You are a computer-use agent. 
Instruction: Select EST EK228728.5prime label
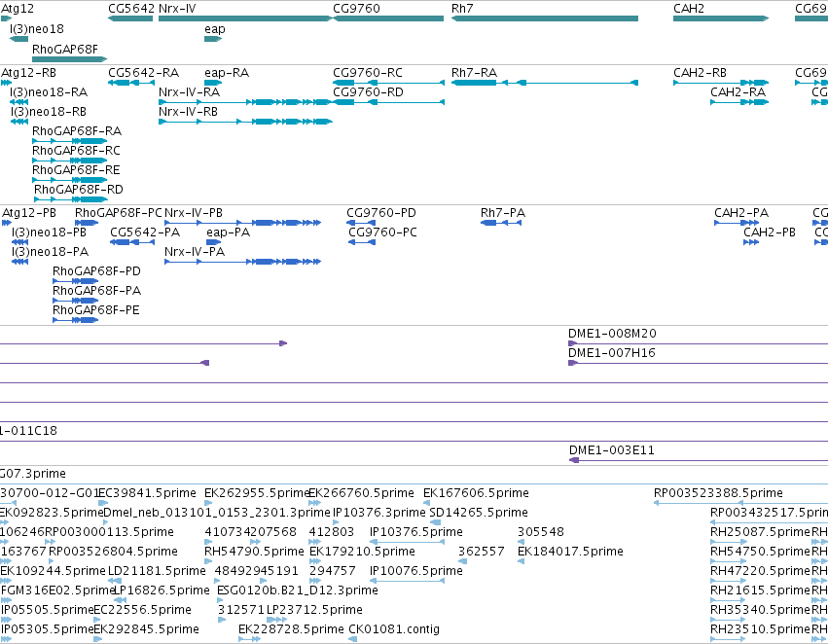pyautogui.click(x=291, y=629)
